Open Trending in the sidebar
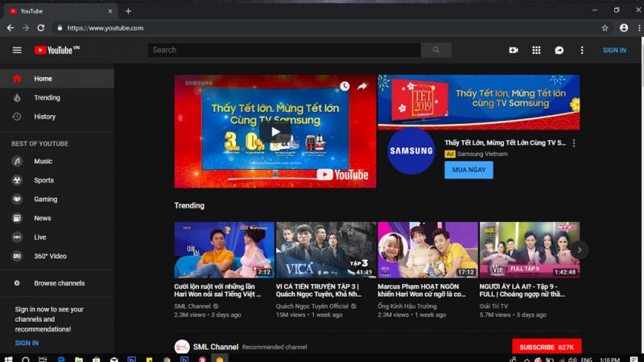This screenshot has height=362, width=644. tap(57, 97)
